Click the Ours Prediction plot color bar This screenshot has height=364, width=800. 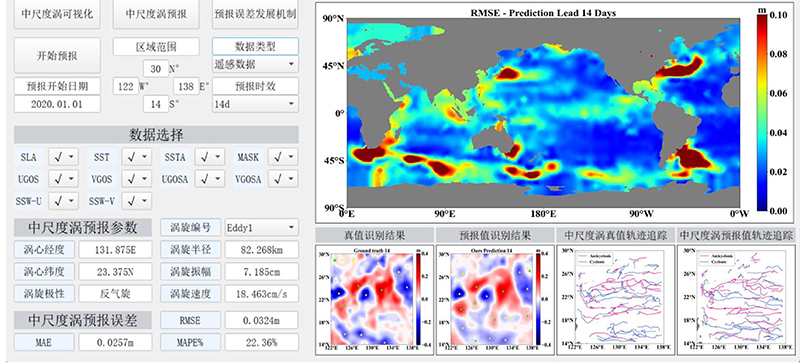pyautogui.click(x=539, y=299)
